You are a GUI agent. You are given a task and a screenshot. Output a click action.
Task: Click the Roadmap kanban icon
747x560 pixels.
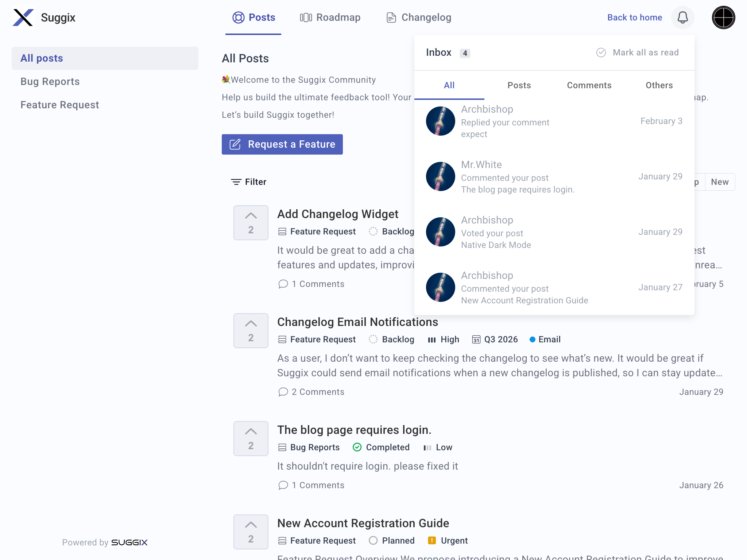pyautogui.click(x=306, y=17)
